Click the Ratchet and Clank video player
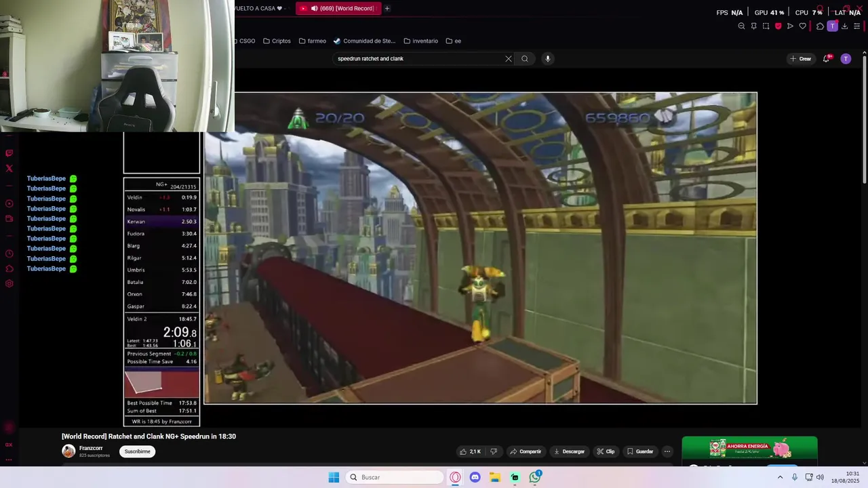The image size is (868, 488). 481,248
